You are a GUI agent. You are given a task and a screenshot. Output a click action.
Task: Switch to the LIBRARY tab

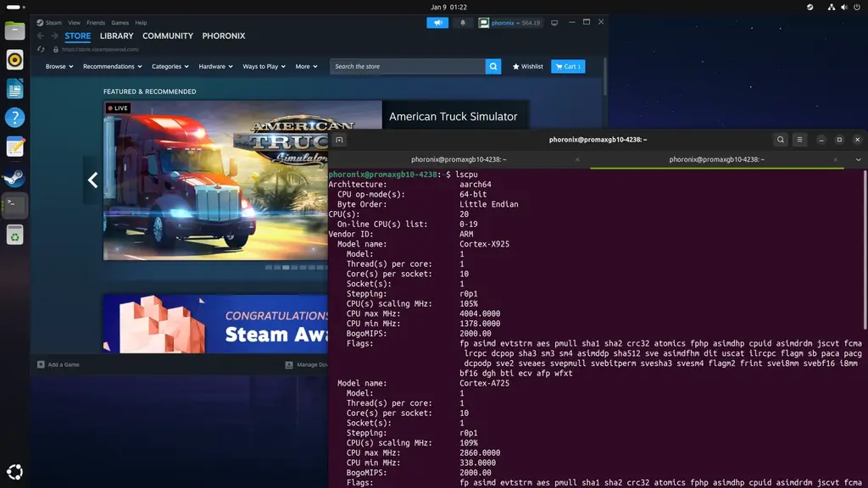116,36
